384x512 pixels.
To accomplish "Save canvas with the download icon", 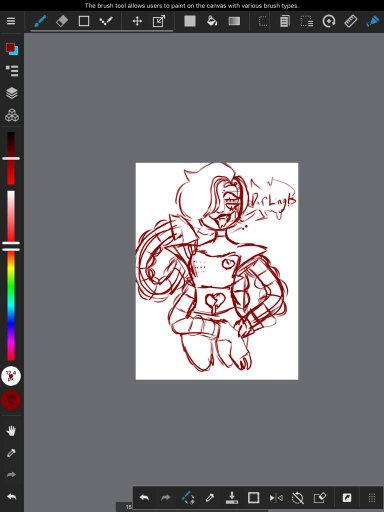I will [232, 498].
